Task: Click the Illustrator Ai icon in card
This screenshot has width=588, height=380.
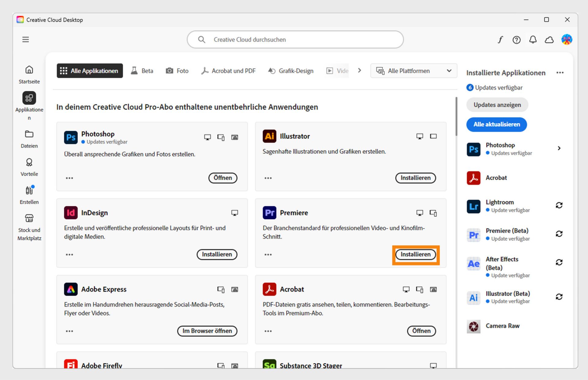Action: coord(269,136)
